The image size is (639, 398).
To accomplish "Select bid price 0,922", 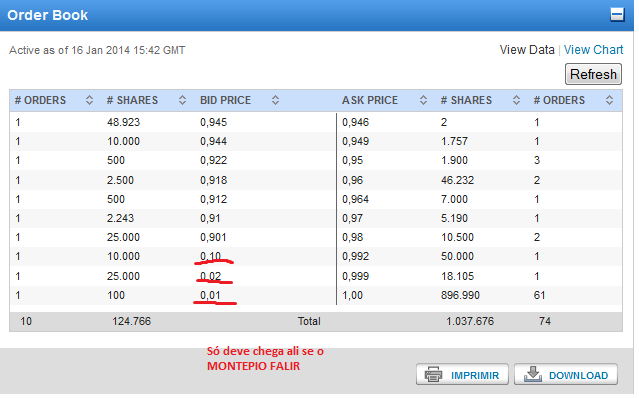I will (x=213, y=161).
